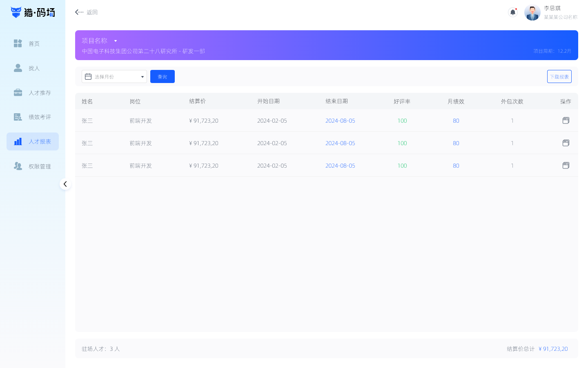Click the calendar icon in month picker
The image size is (588, 368).
(x=88, y=76)
